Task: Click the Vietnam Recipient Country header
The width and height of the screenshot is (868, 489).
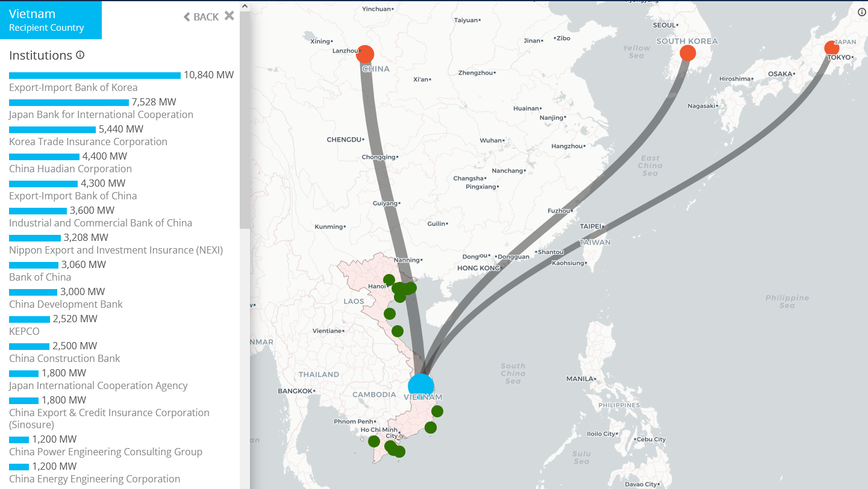Action: [51, 20]
